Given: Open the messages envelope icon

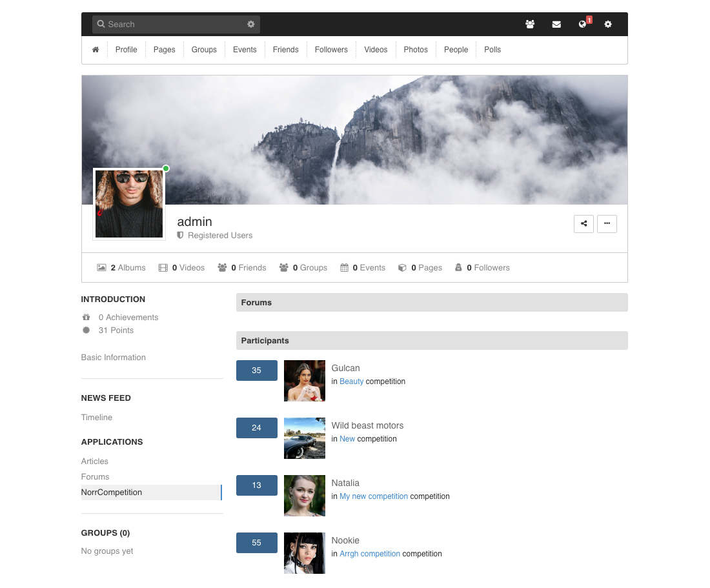Looking at the screenshot, I should 556,25.
